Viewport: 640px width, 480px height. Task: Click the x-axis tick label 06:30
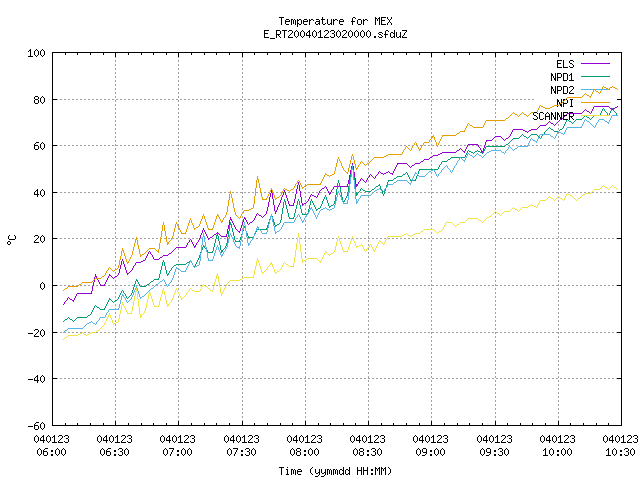pyautogui.click(x=115, y=452)
